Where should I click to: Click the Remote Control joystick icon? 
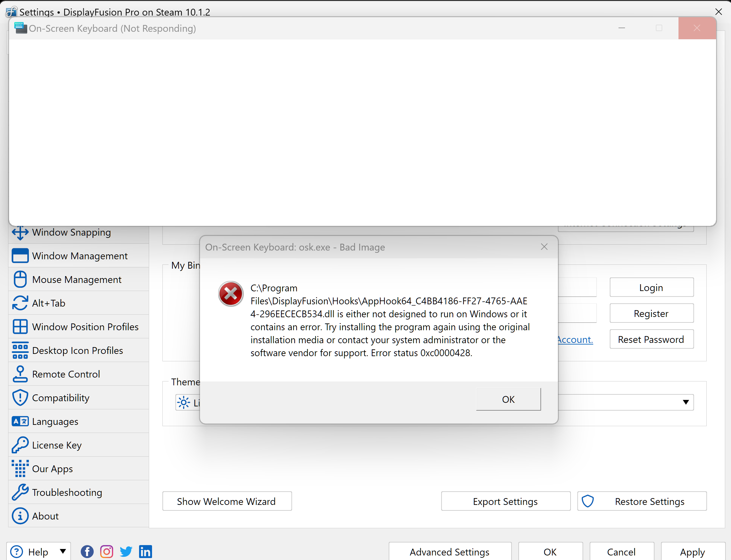click(x=20, y=374)
